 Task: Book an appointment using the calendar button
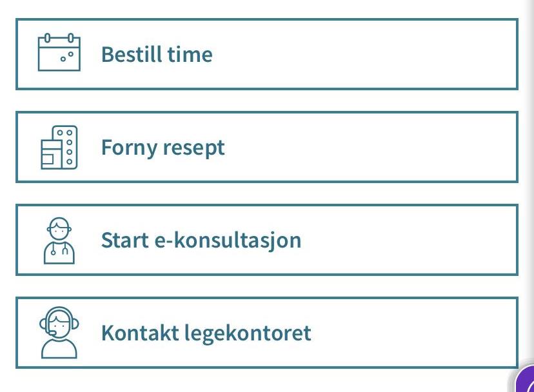tap(267, 54)
